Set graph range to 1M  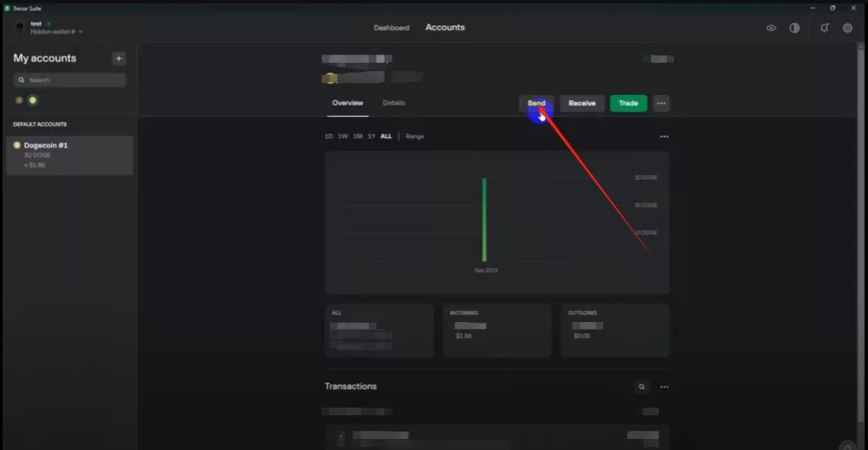click(358, 136)
